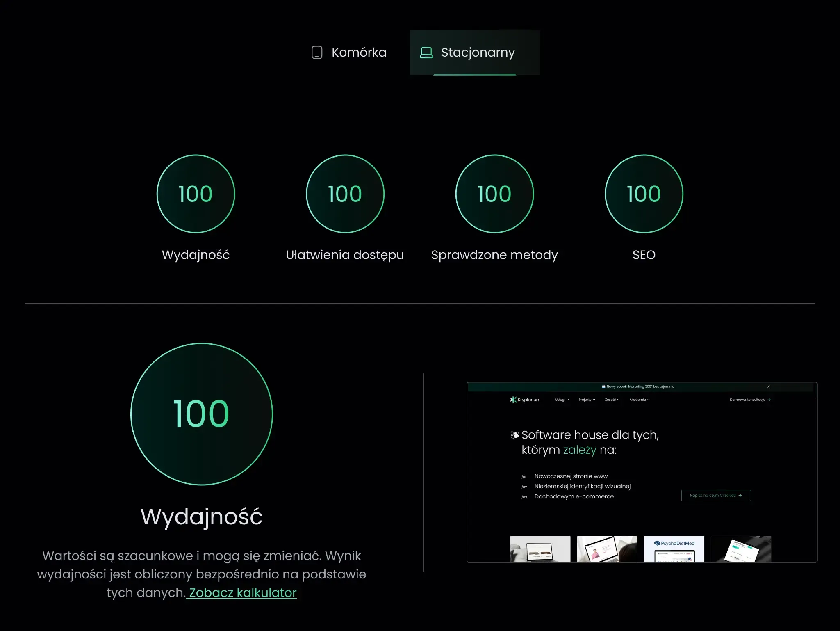The image size is (840, 631).
Task: Click the Sprawdzone metody 100 score circle
Action: coord(494,194)
